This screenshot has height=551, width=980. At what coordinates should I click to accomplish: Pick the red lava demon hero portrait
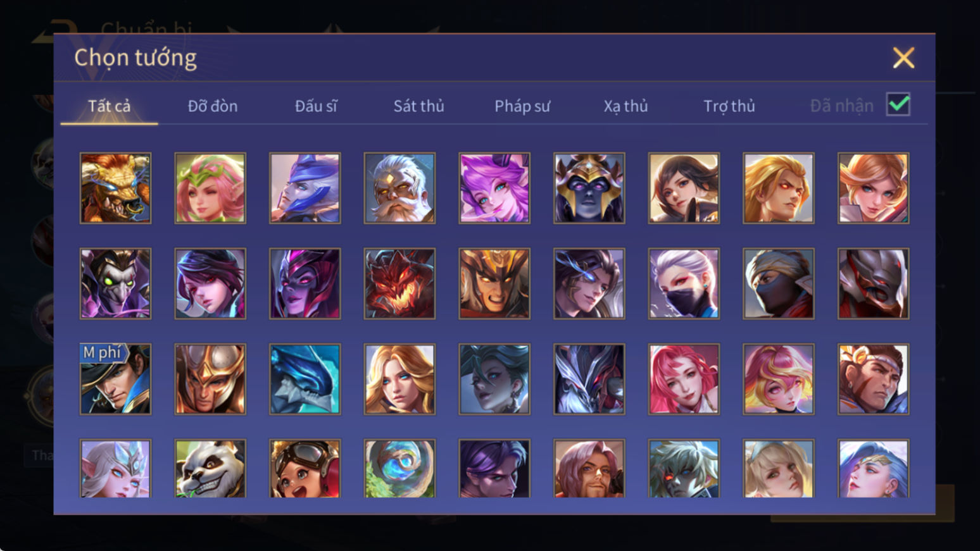399,283
